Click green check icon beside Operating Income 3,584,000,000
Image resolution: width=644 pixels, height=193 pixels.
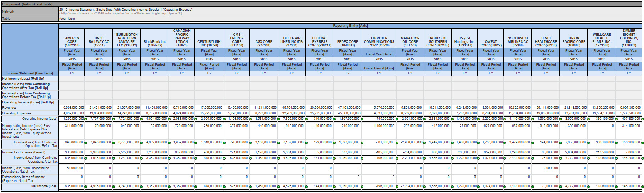pos(278,119)
